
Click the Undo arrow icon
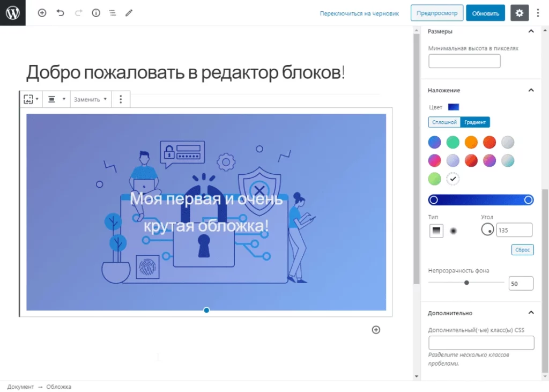click(59, 13)
